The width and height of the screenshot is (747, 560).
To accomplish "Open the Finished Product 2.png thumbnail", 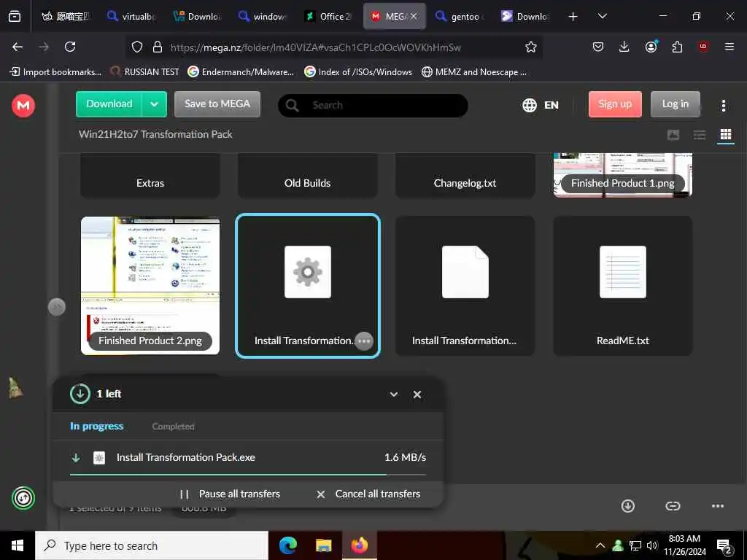I will pos(150,286).
